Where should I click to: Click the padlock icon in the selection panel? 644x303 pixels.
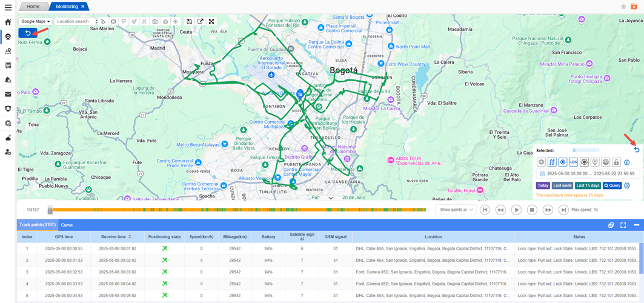(x=616, y=162)
